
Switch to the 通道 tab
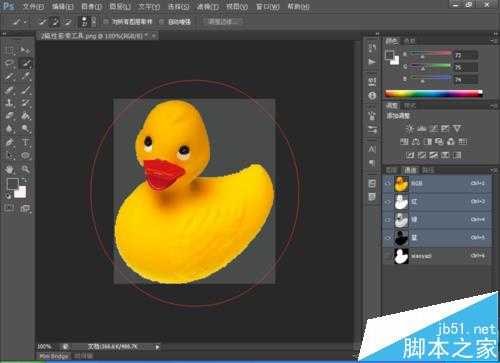click(x=410, y=170)
